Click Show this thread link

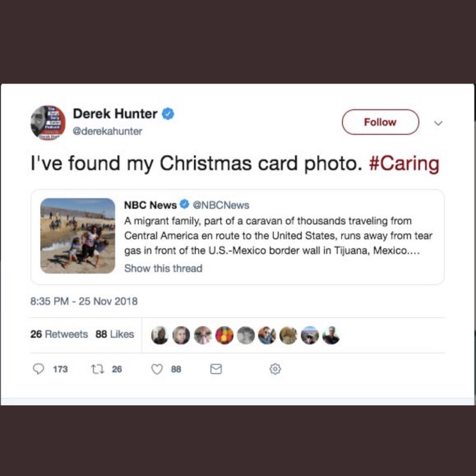(x=163, y=268)
